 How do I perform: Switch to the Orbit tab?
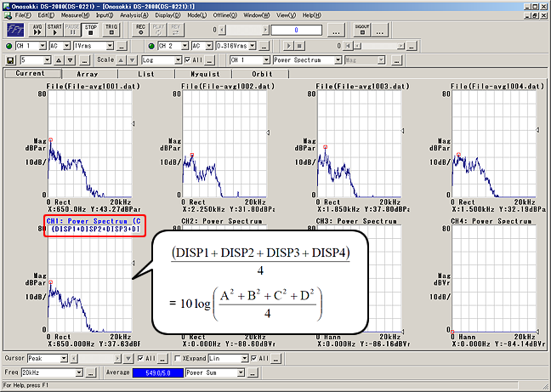tap(260, 74)
